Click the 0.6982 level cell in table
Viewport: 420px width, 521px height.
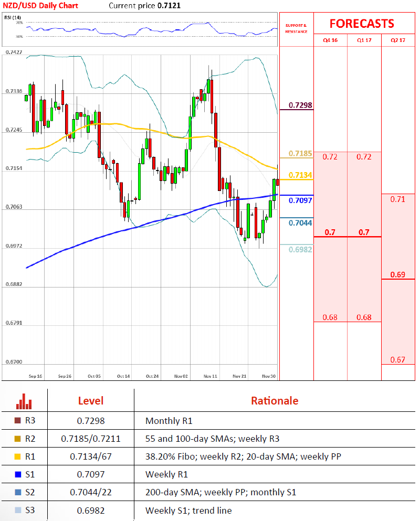point(91,511)
